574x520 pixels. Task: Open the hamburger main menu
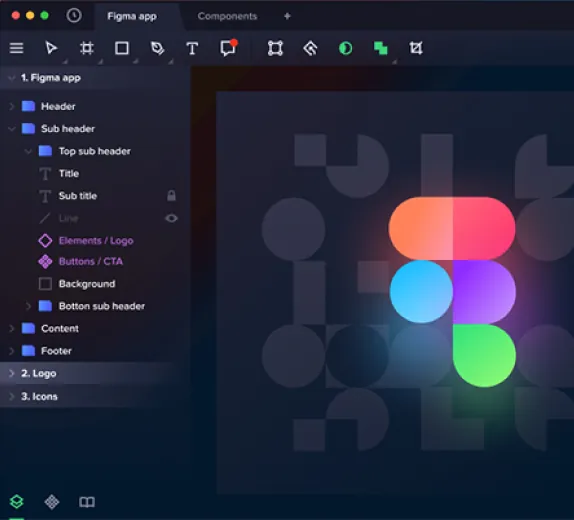[16, 48]
